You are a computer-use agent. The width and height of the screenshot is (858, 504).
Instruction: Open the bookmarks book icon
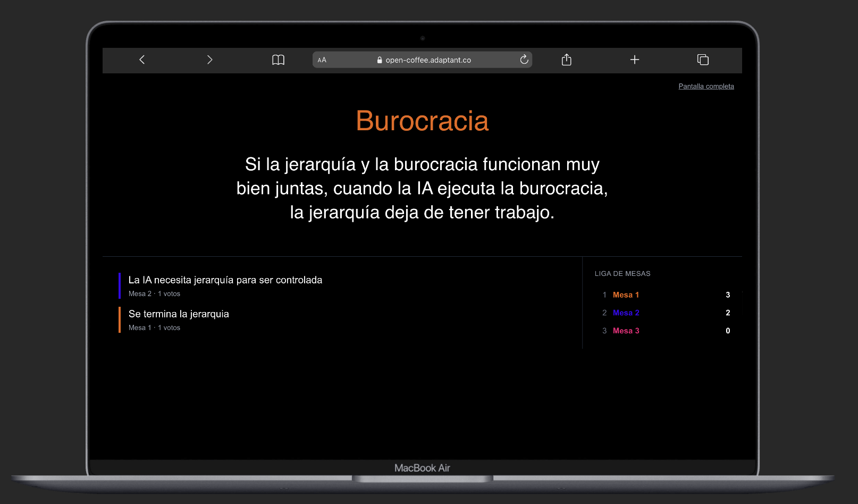pyautogui.click(x=278, y=60)
